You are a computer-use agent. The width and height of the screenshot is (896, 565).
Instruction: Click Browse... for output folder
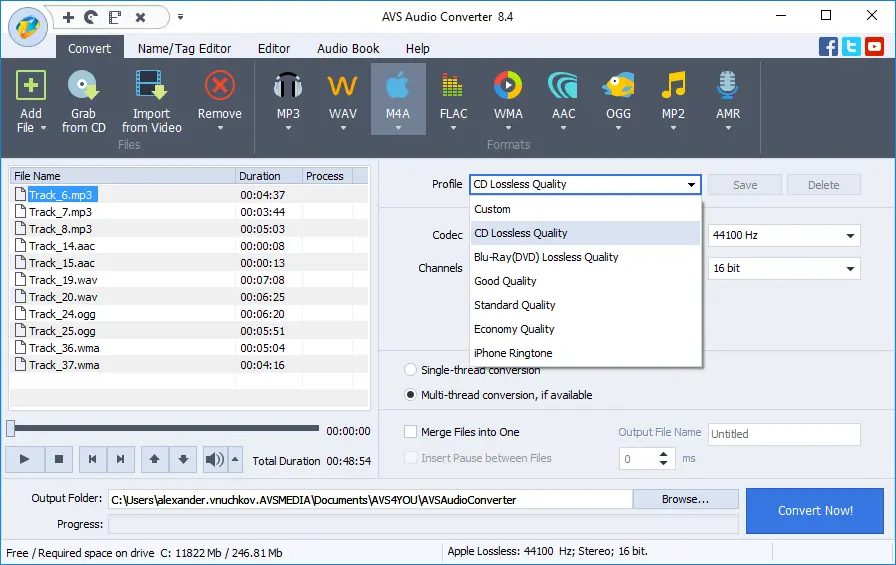pos(685,499)
